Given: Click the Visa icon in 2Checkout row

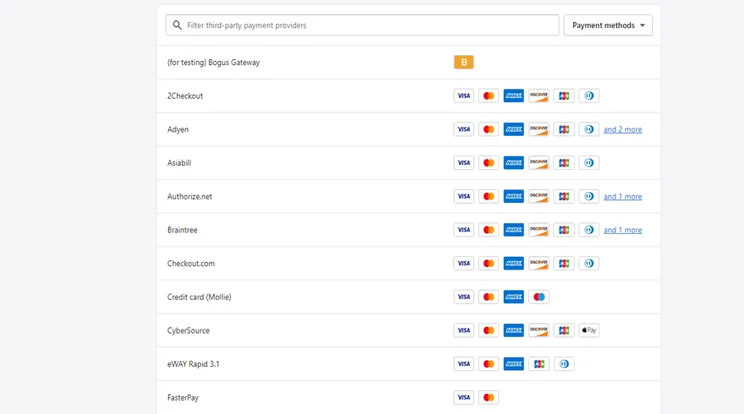Looking at the screenshot, I should click(464, 96).
